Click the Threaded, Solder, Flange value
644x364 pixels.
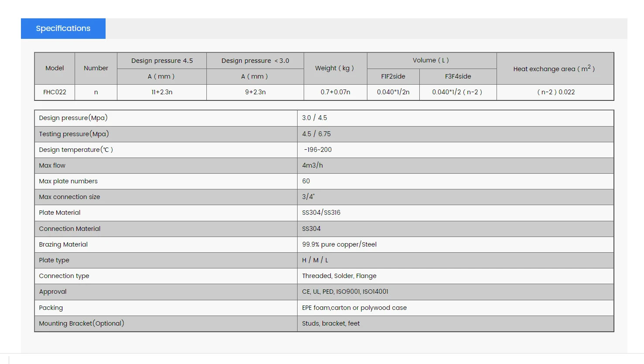pyautogui.click(x=339, y=276)
